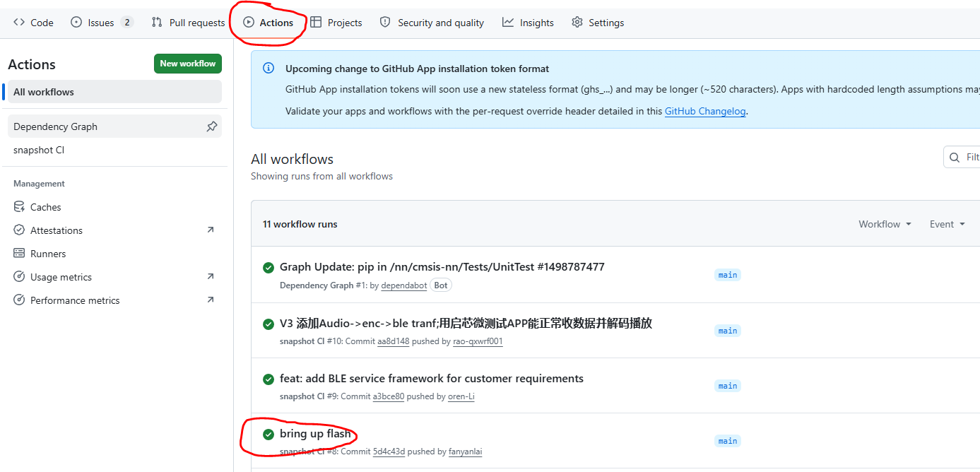Open the dependabot user link
This screenshot has width=980, height=472.
(x=403, y=285)
